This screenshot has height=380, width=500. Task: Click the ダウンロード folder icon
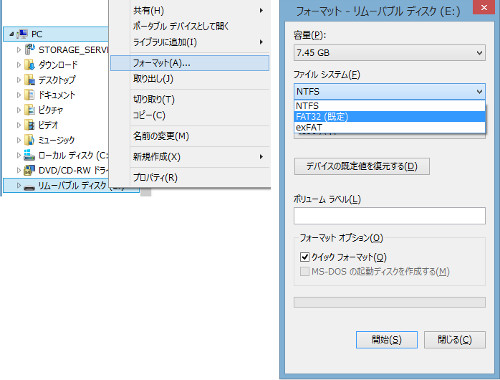click(30, 65)
